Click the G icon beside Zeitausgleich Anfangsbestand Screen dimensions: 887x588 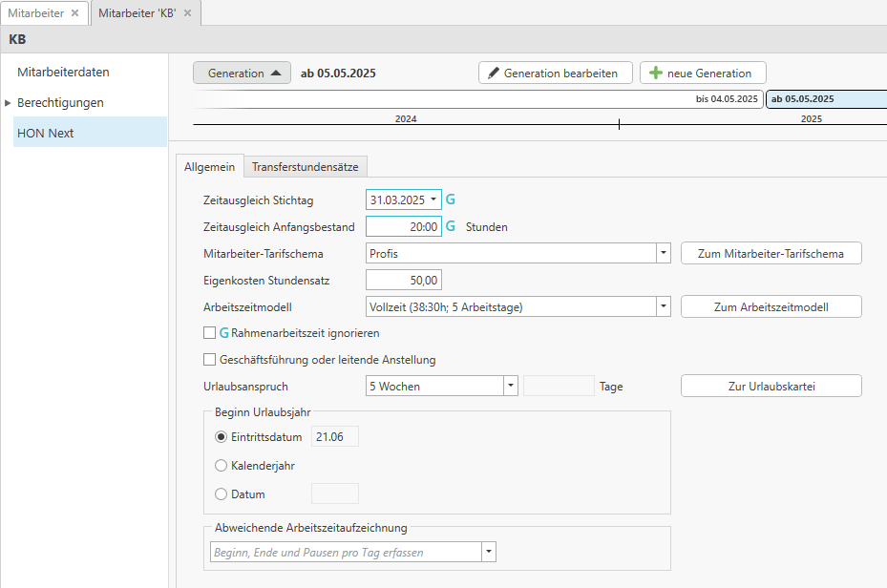coord(451,227)
